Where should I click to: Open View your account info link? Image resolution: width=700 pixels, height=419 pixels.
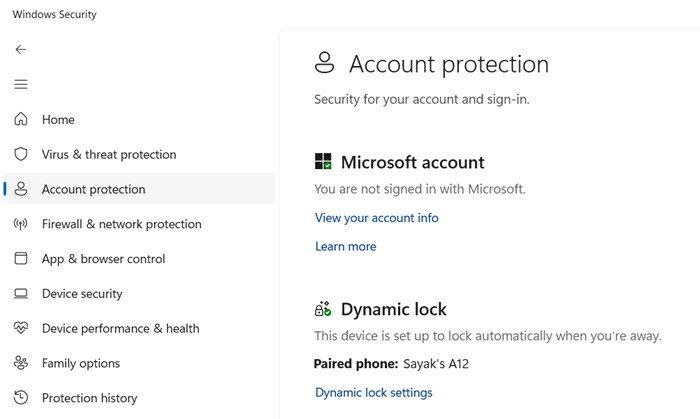tap(377, 218)
